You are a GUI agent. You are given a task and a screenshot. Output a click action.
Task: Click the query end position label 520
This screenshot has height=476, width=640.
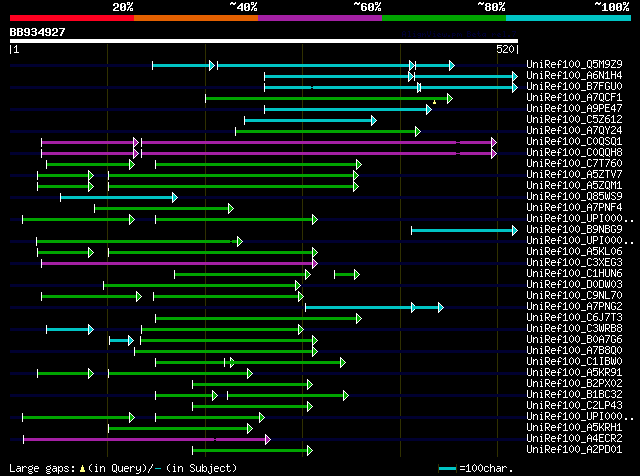click(x=505, y=49)
